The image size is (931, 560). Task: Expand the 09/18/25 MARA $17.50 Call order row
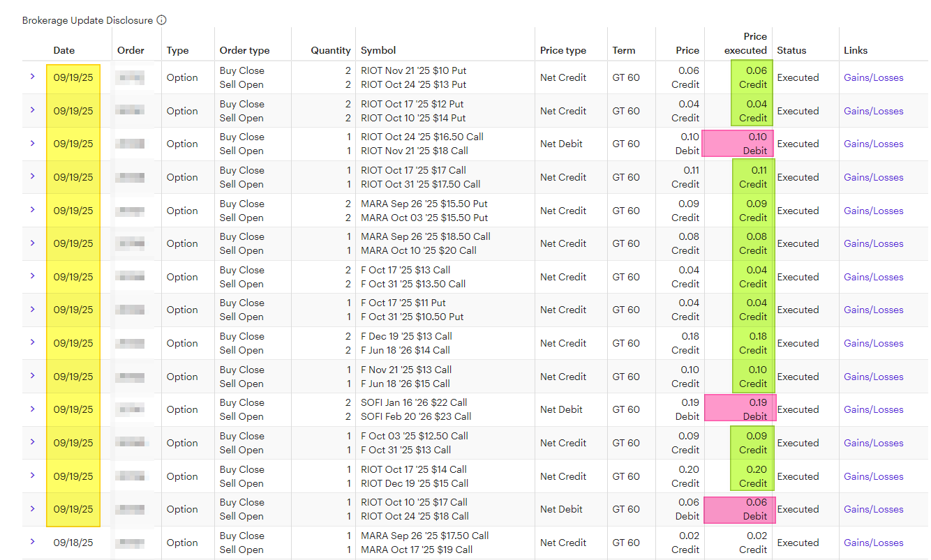pyautogui.click(x=33, y=542)
